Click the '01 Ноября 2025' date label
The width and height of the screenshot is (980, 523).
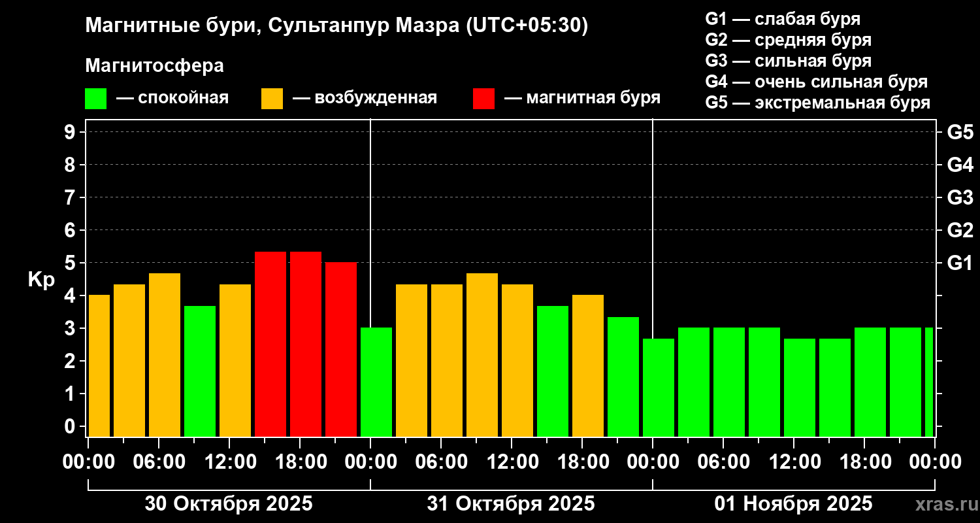click(793, 504)
